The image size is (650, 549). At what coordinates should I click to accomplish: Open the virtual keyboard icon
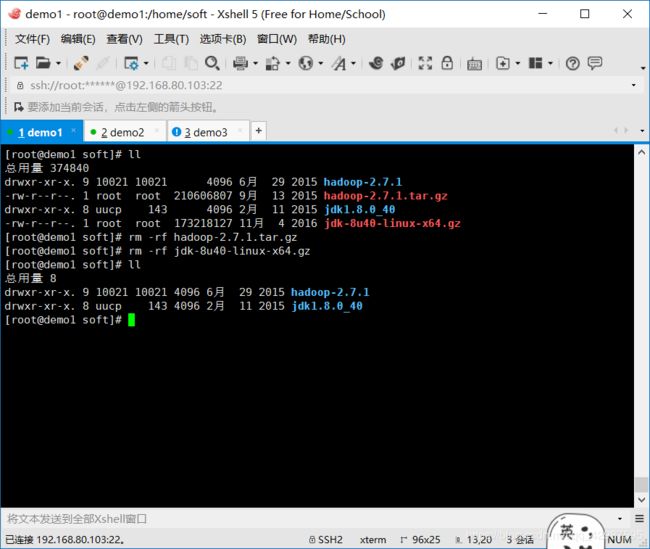pyautogui.click(x=475, y=64)
